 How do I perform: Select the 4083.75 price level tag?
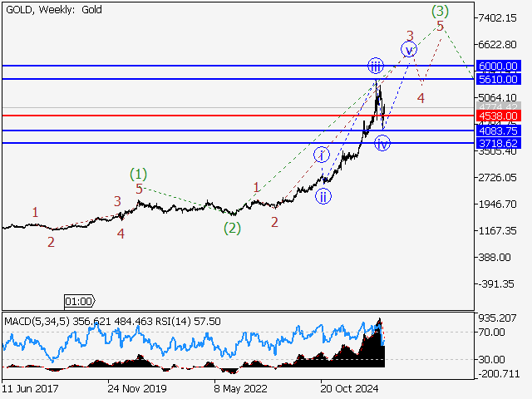coord(499,131)
